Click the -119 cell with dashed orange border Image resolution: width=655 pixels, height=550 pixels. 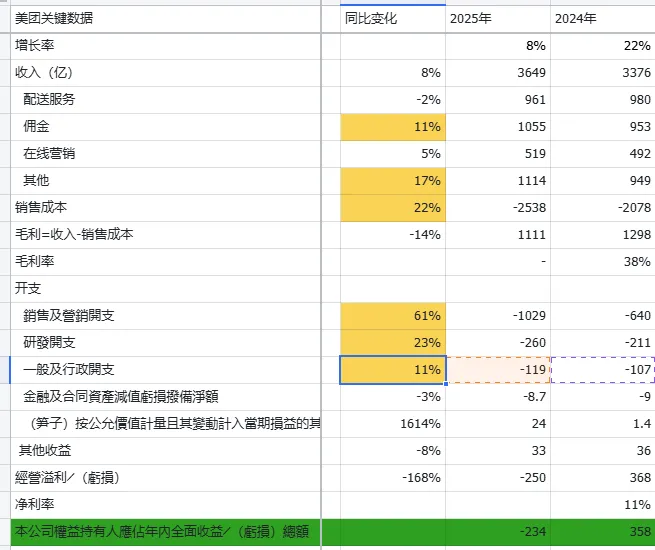[498, 370]
